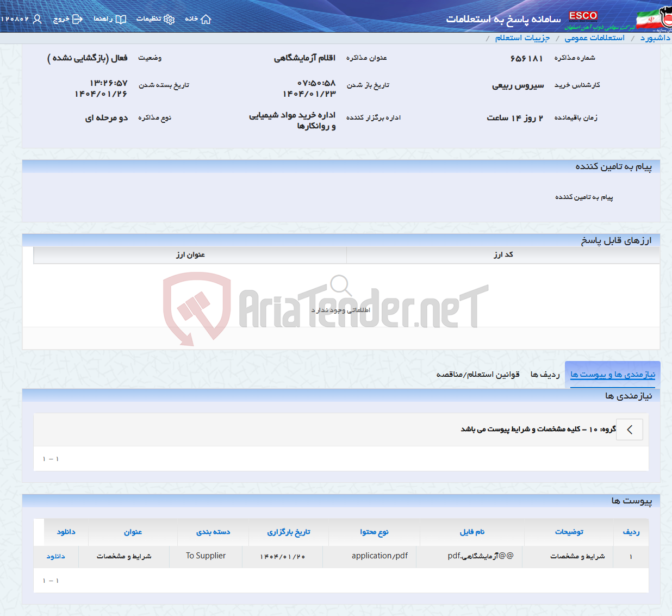Sort attachments by نام فایل column header
Image resolution: width=672 pixels, height=616 pixels.
(x=472, y=532)
